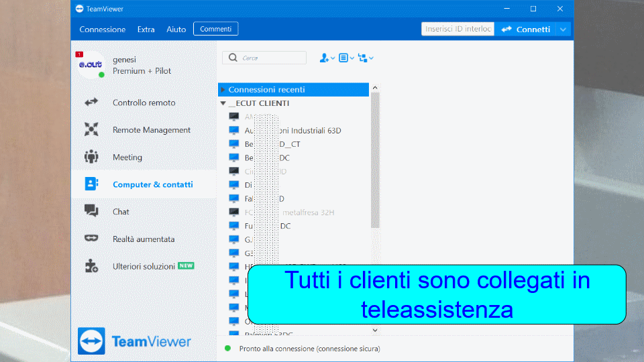Click the red notification badge on avatar

[x=79, y=54]
